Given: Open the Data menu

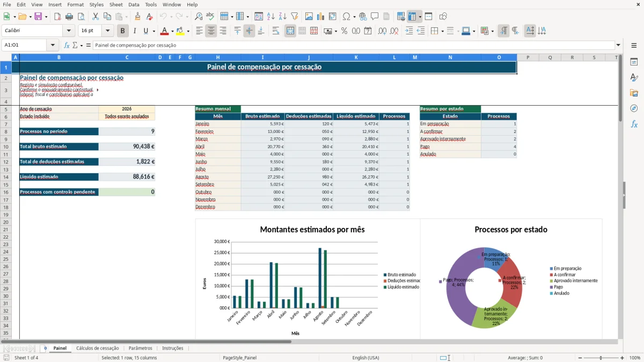Looking at the screenshot, I should 134,4.
